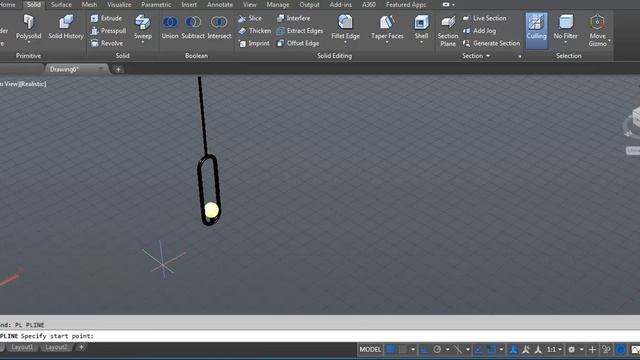Switch to the Mesh ribbon tab
640x360 pixels.
pos(89,4)
